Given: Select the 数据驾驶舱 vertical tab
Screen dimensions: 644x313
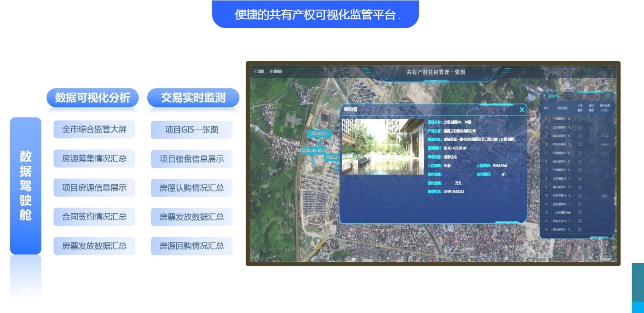Looking at the screenshot, I should pos(26,185).
